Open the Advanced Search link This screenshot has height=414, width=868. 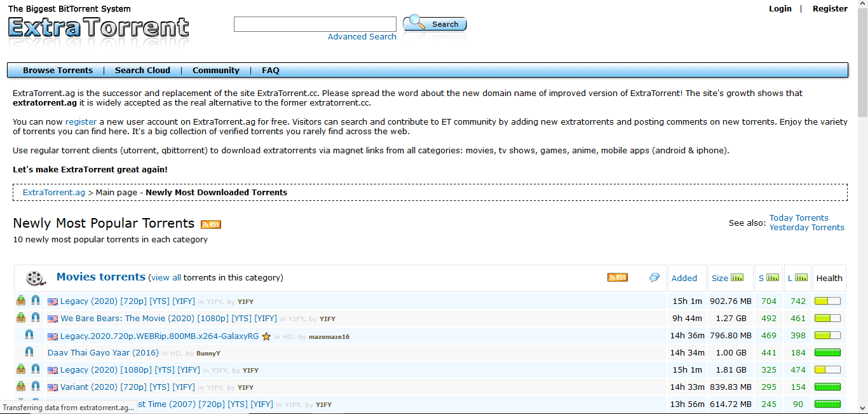(362, 37)
